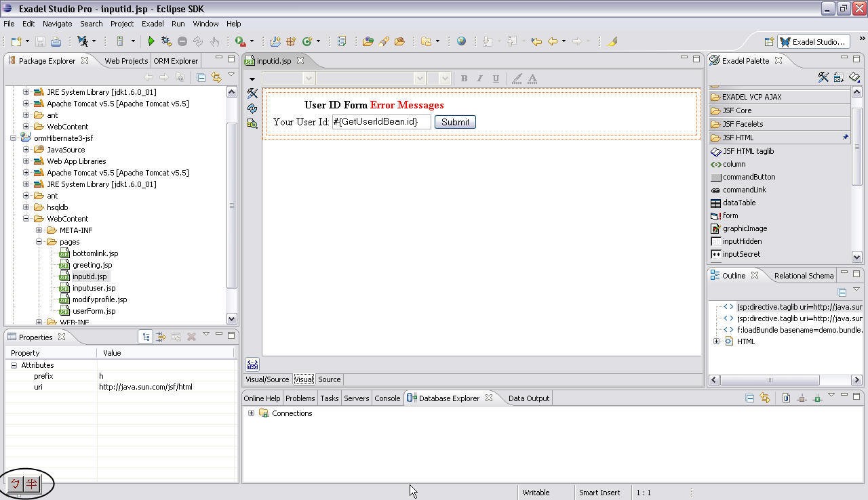Click the Outline horizontal scrollbar thumb
The width and height of the screenshot is (868, 500).
click(x=769, y=380)
